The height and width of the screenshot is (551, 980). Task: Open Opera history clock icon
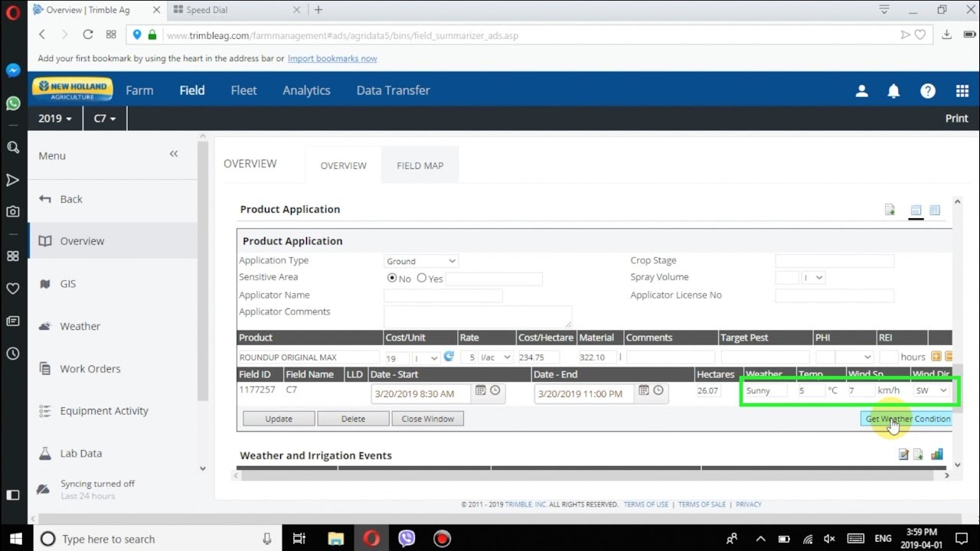coord(13,354)
